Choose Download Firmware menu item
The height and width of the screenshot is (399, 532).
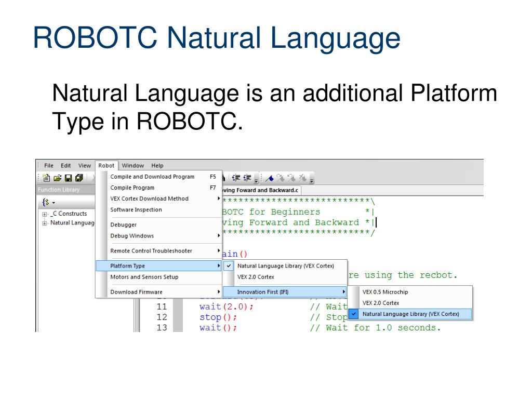click(x=159, y=292)
